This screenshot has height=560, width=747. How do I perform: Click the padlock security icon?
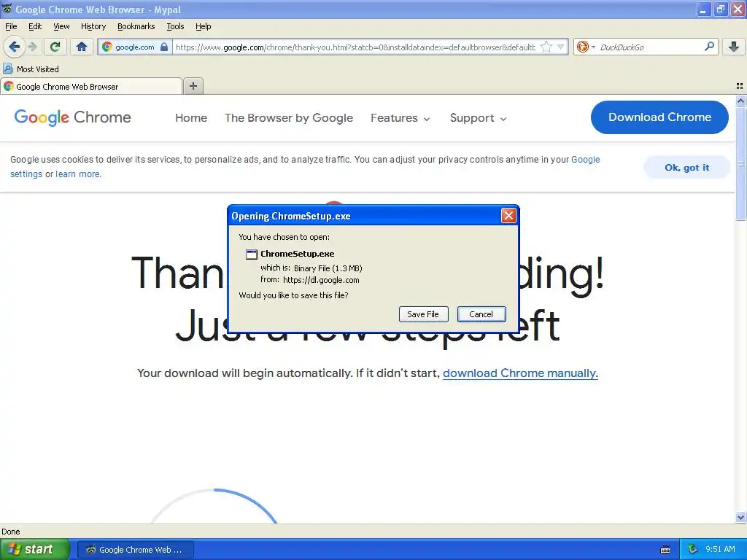[164, 47]
